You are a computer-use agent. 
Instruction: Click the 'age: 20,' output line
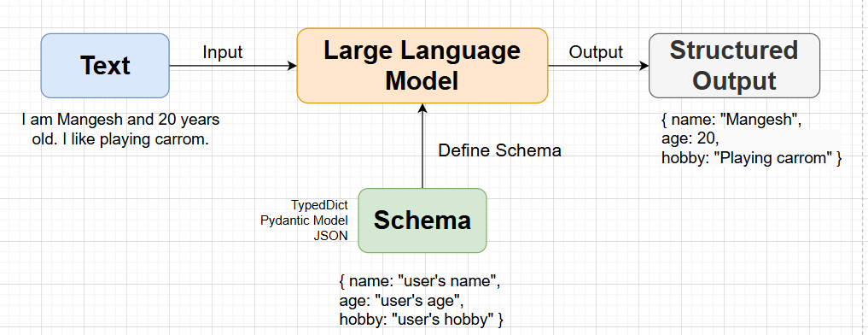690,139
